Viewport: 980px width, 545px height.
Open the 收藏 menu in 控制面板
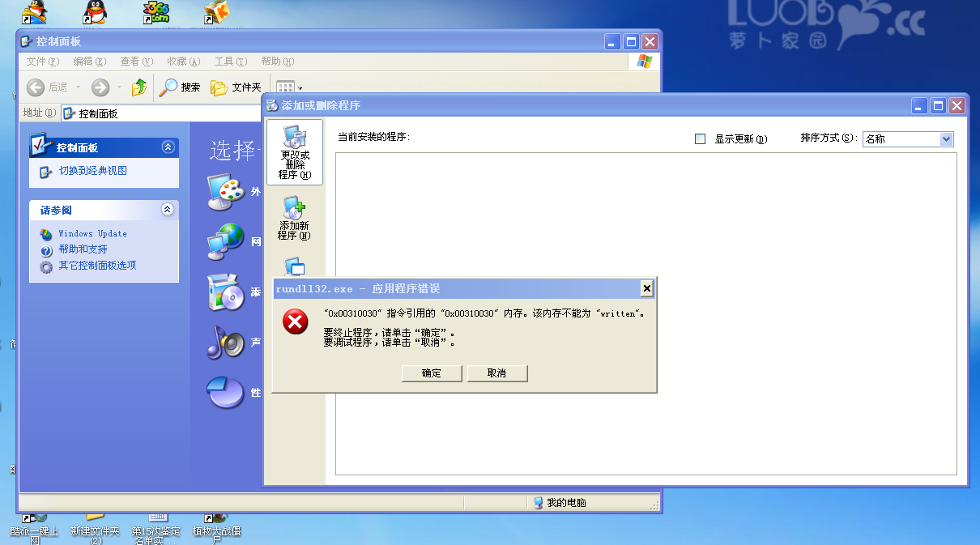(x=183, y=62)
